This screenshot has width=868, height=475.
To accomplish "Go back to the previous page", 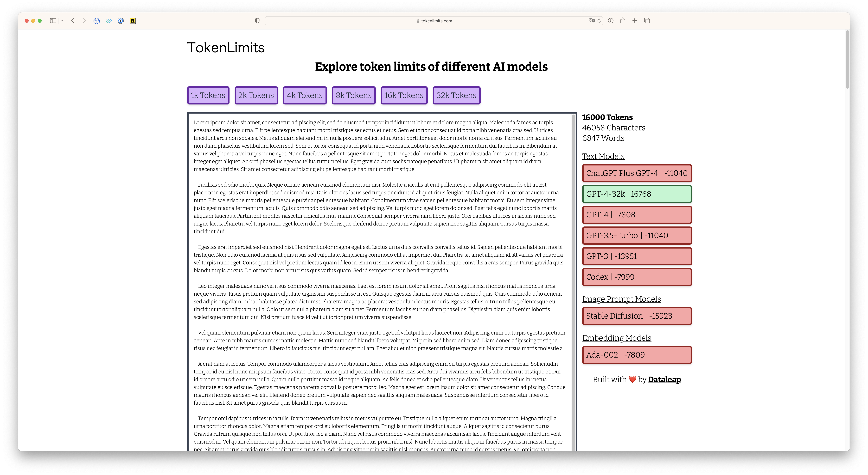I will tap(73, 21).
